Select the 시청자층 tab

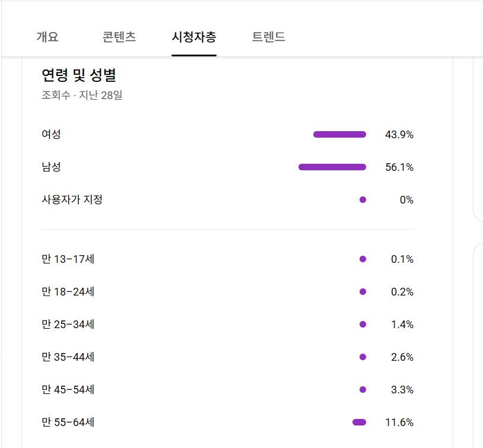click(x=194, y=37)
